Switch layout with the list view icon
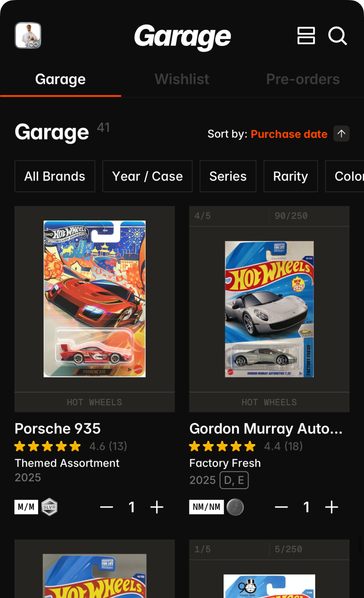The width and height of the screenshot is (364, 598). [x=306, y=35]
